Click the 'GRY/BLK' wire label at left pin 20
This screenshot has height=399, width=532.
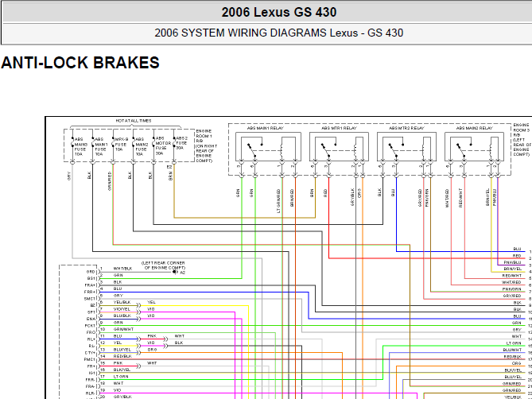tap(122, 397)
